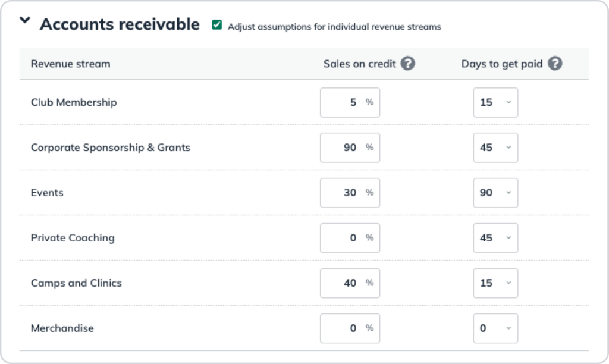Click the Events days dropdown caret
The width and height of the screenshot is (609, 364).
(x=508, y=193)
